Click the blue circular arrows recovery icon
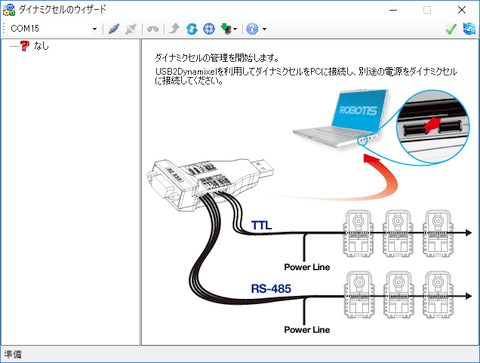Viewport: 480px width, 363px height. (192, 29)
